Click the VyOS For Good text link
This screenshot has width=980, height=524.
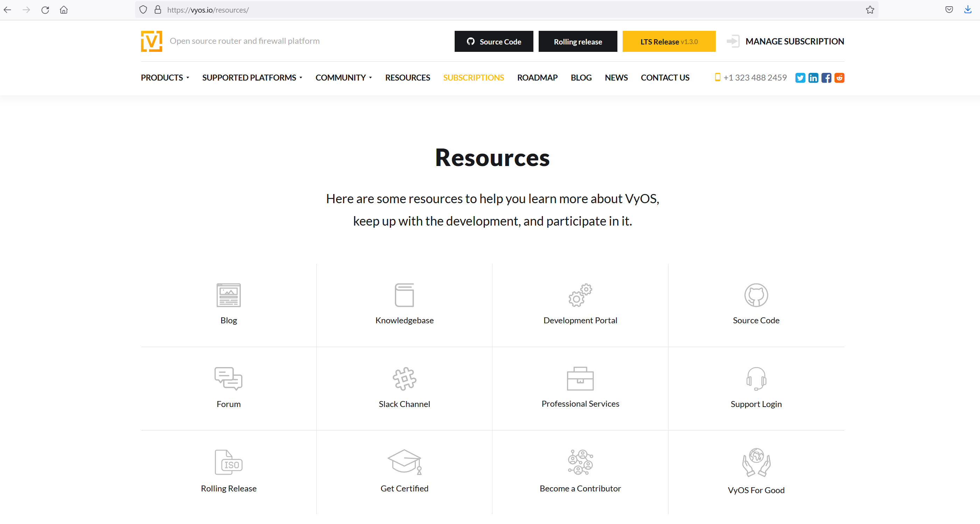point(756,490)
